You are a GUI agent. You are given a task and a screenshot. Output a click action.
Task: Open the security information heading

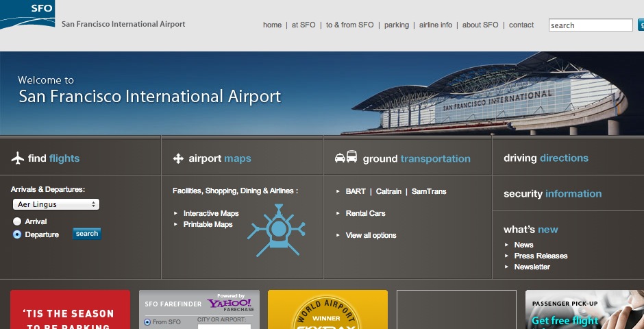click(552, 193)
